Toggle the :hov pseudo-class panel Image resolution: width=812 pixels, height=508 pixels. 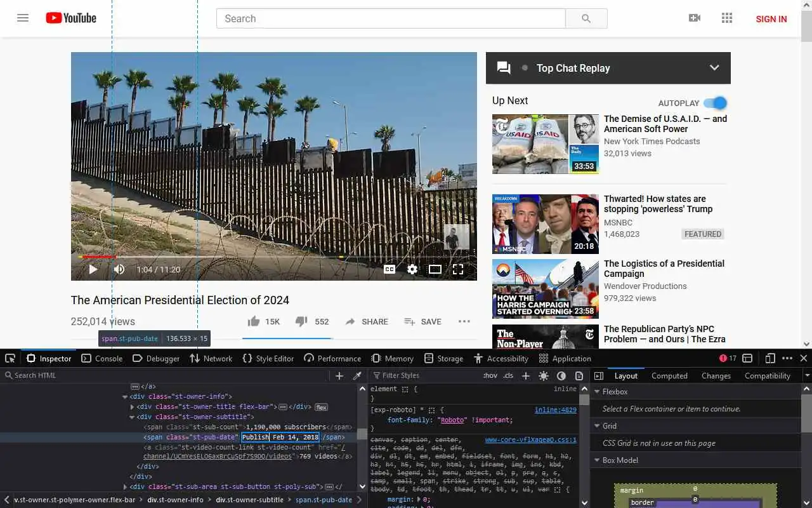[490, 375]
